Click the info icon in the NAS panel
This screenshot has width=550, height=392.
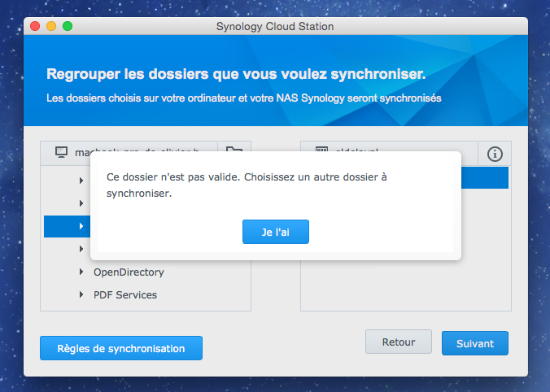(x=495, y=154)
